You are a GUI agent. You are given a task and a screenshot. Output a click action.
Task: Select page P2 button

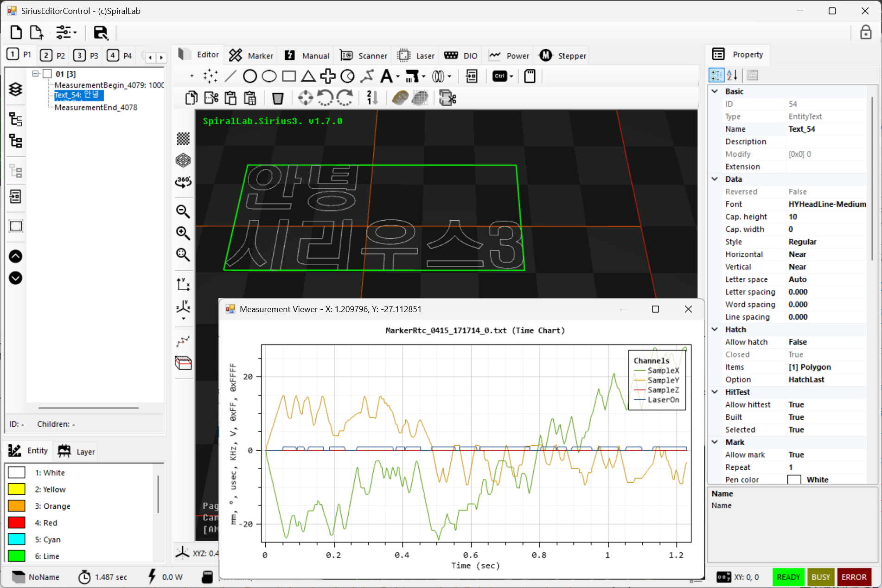pyautogui.click(x=52, y=56)
